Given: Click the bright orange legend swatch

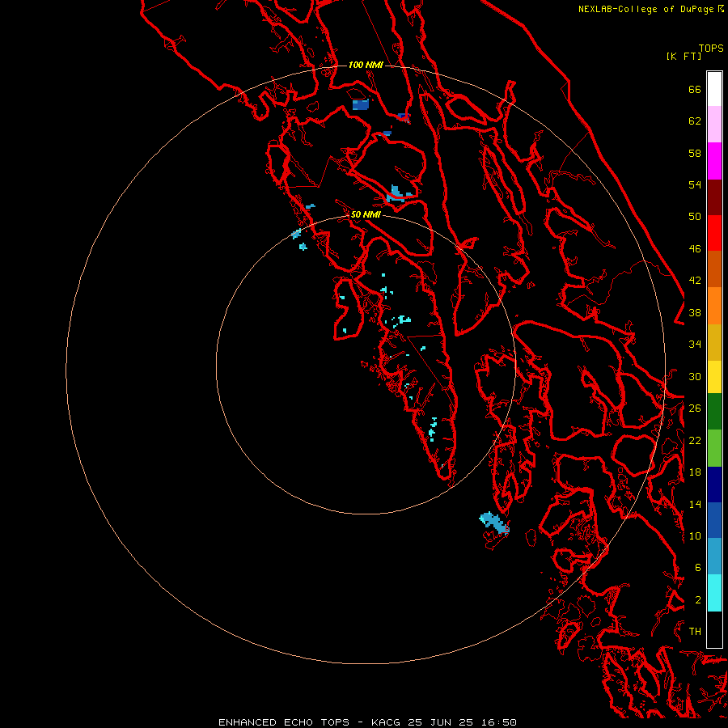Looking at the screenshot, I should [x=714, y=306].
